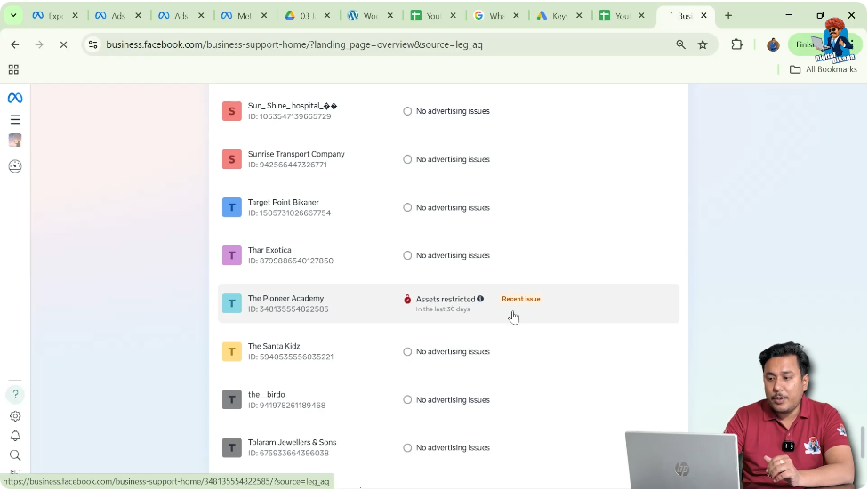Click the Target Point Bikaner avatar
This screenshot has width=868, height=490.
coord(232,207)
